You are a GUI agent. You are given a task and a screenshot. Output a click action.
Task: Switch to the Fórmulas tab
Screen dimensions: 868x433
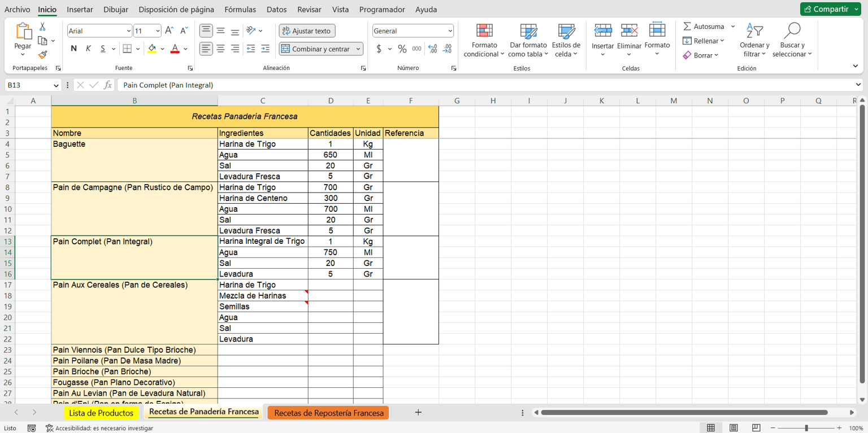pos(240,10)
